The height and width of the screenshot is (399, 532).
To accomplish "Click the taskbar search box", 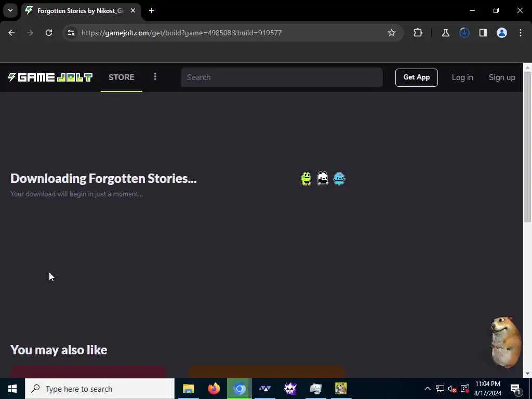I will click(x=100, y=389).
